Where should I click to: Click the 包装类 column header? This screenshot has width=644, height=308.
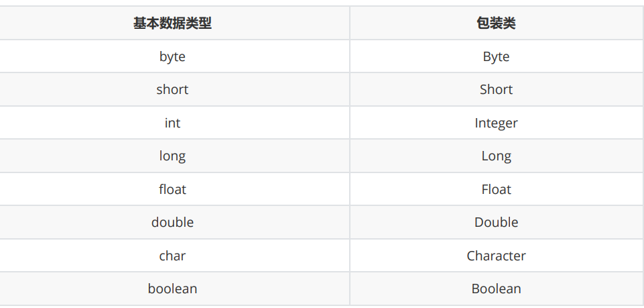[497, 23]
